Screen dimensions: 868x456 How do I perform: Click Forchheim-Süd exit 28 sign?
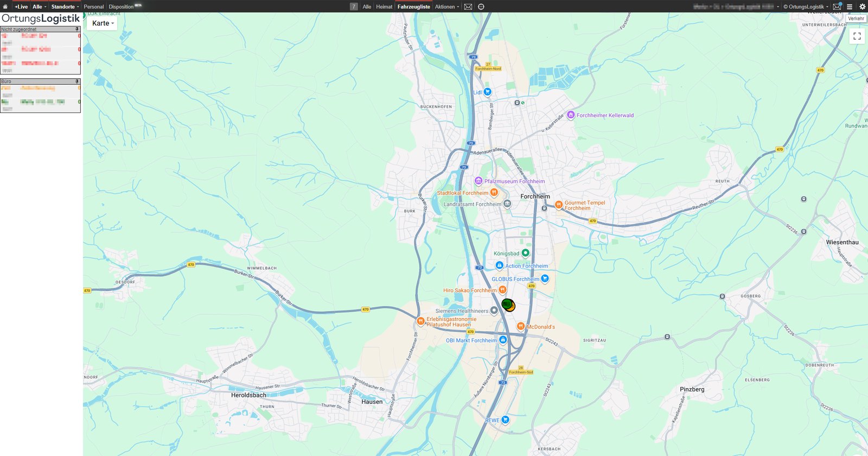(521, 370)
